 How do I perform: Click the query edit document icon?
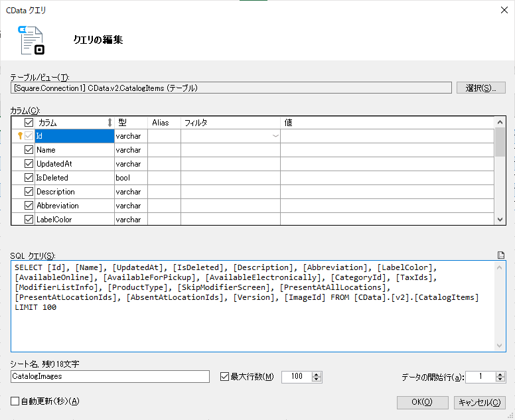click(31, 40)
